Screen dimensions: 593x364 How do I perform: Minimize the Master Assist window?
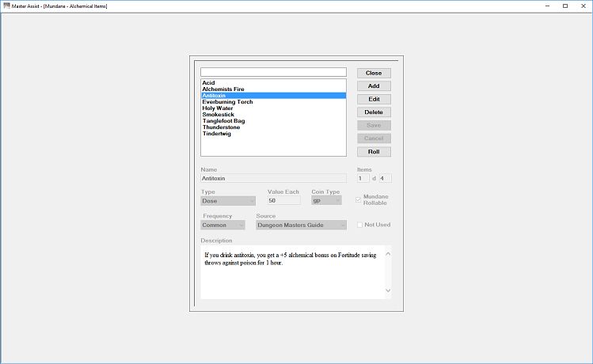coord(547,6)
